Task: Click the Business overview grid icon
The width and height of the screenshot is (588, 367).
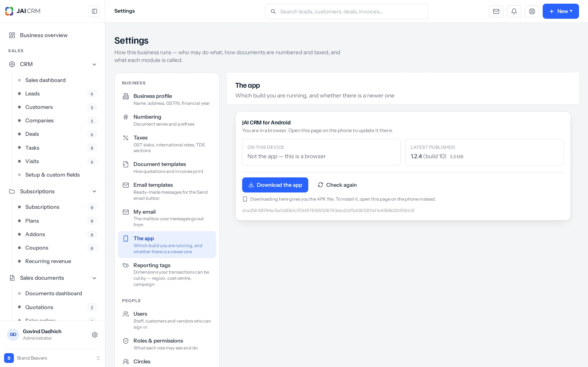Action: click(x=12, y=35)
